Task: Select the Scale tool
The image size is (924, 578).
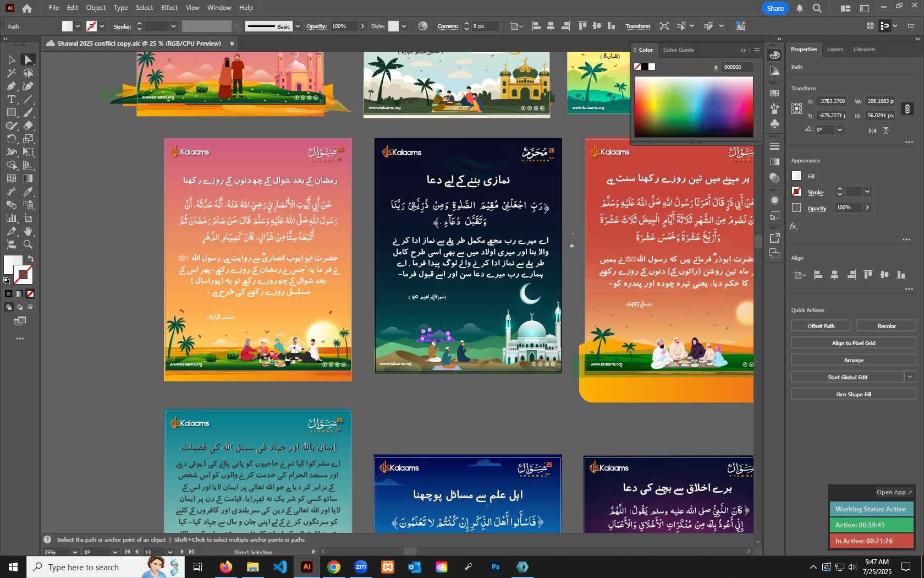Action: [28, 139]
